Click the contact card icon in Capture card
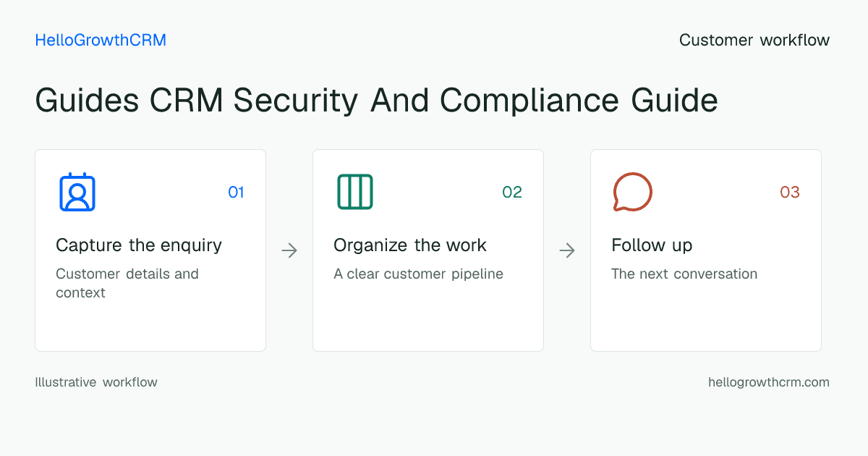Image resolution: width=868 pixels, height=456 pixels. pos(77,192)
